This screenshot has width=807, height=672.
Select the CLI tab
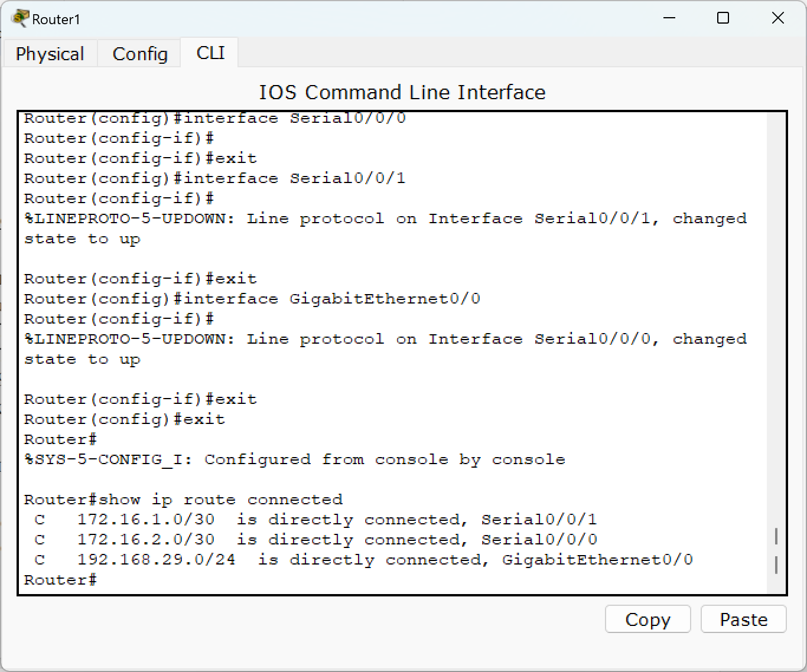(210, 53)
